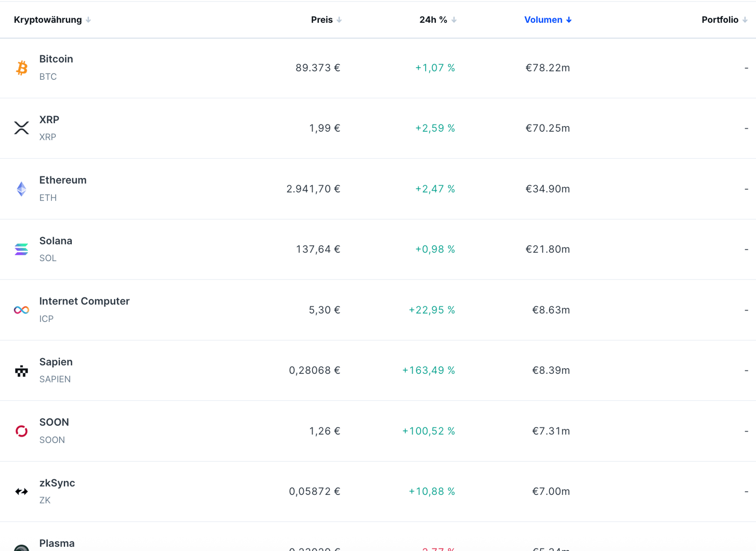756x551 pixels.
Task: Click the Ethereum diamond icon
Action: point(22,189)
